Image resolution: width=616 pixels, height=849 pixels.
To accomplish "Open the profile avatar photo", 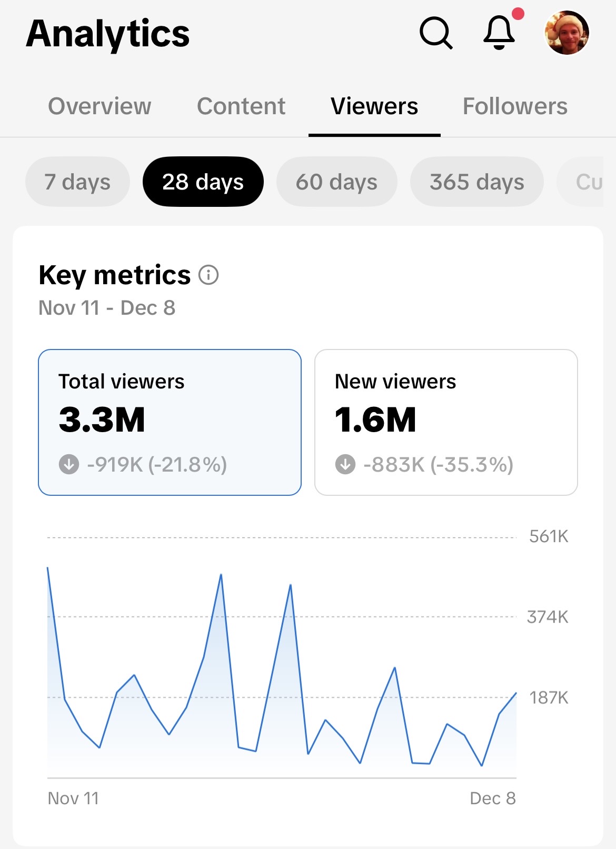I will click(566, 33).
